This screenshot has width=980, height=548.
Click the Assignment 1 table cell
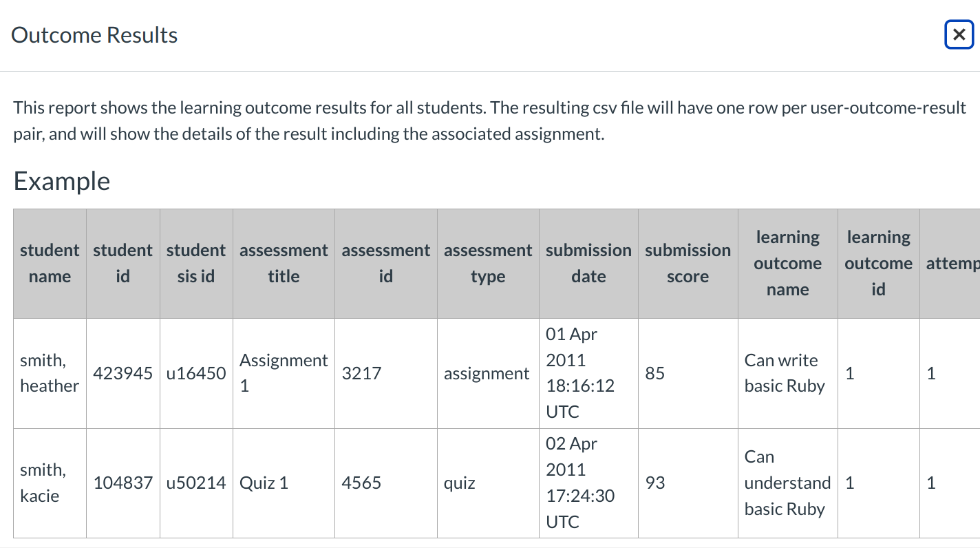click(x=284, y=373)
